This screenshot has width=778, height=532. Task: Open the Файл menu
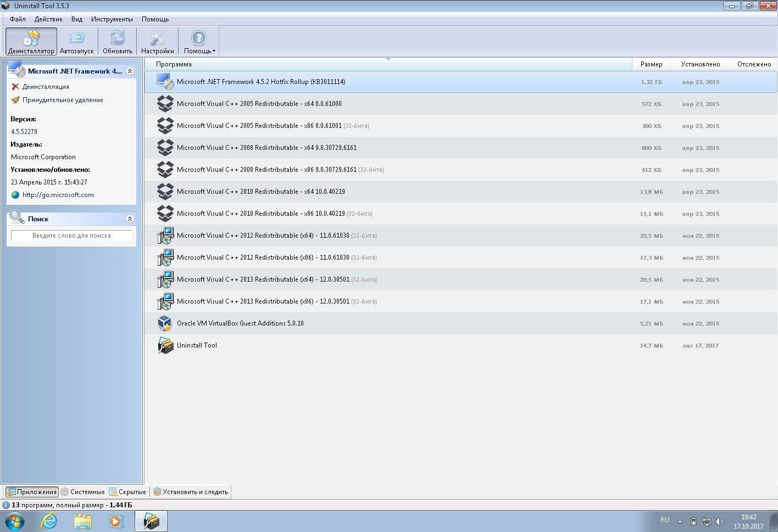coord(18,19)
